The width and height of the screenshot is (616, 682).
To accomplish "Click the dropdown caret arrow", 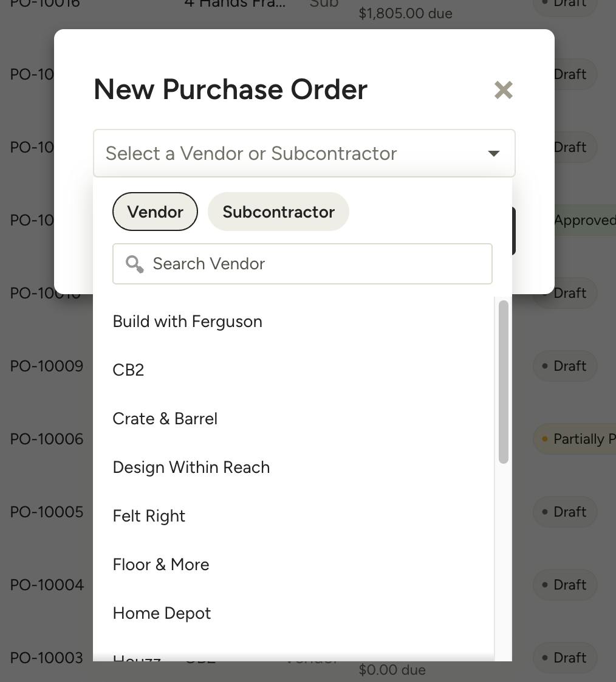I will [x=493, y=154].
